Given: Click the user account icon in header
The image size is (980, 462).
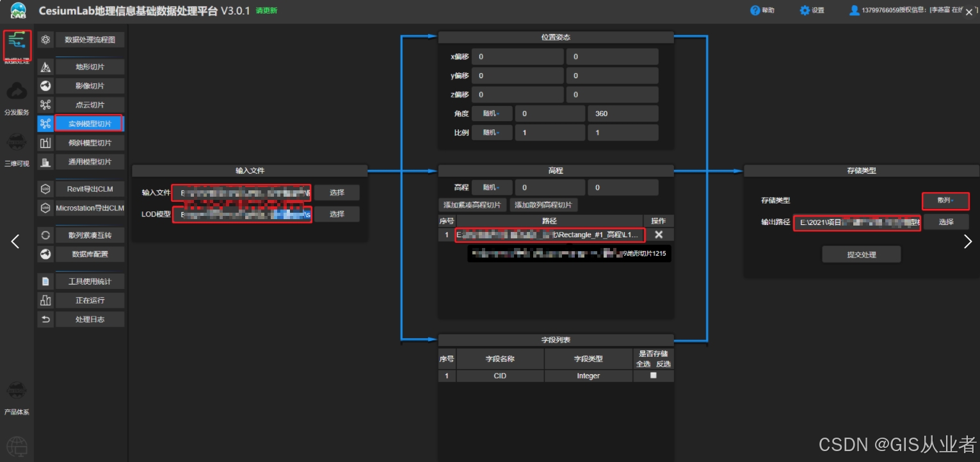Looking at the screenshot, I should tap(855, 10).
